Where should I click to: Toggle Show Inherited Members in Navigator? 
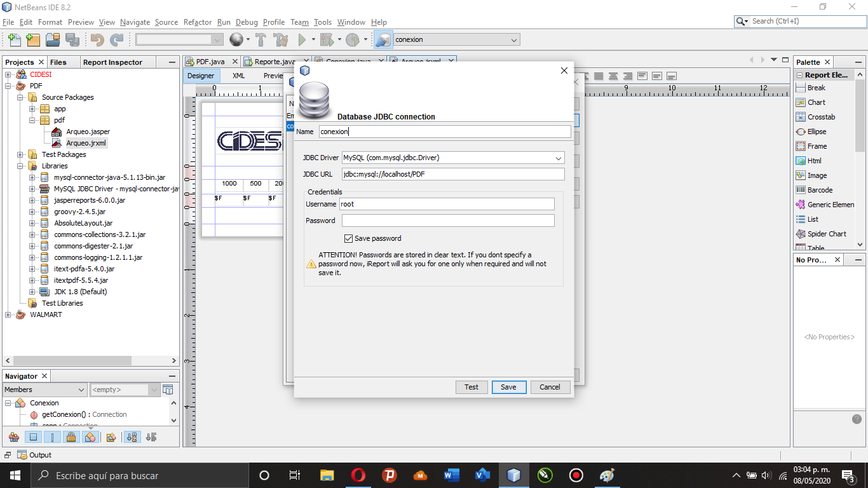click(x=13, y=437)
